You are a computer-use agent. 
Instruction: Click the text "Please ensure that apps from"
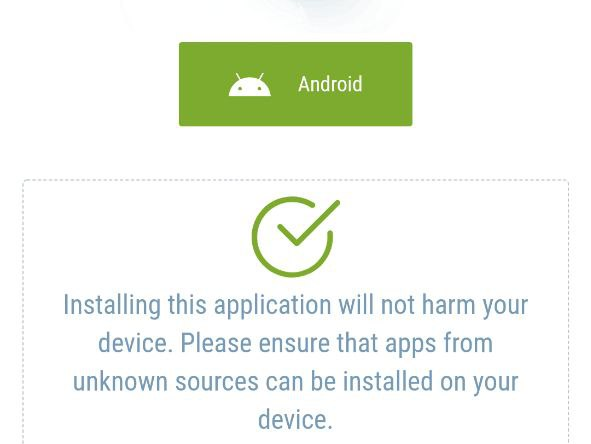(x=337, y=343)
